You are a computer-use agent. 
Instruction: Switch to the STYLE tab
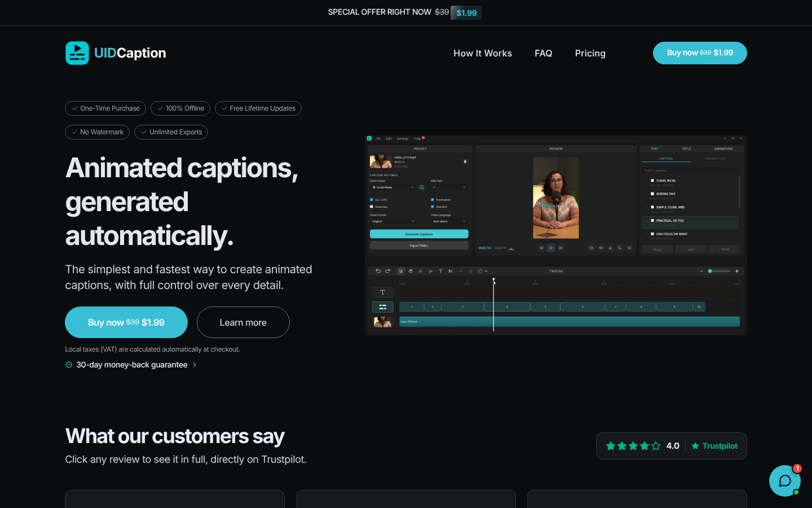(x=686, y=149)
